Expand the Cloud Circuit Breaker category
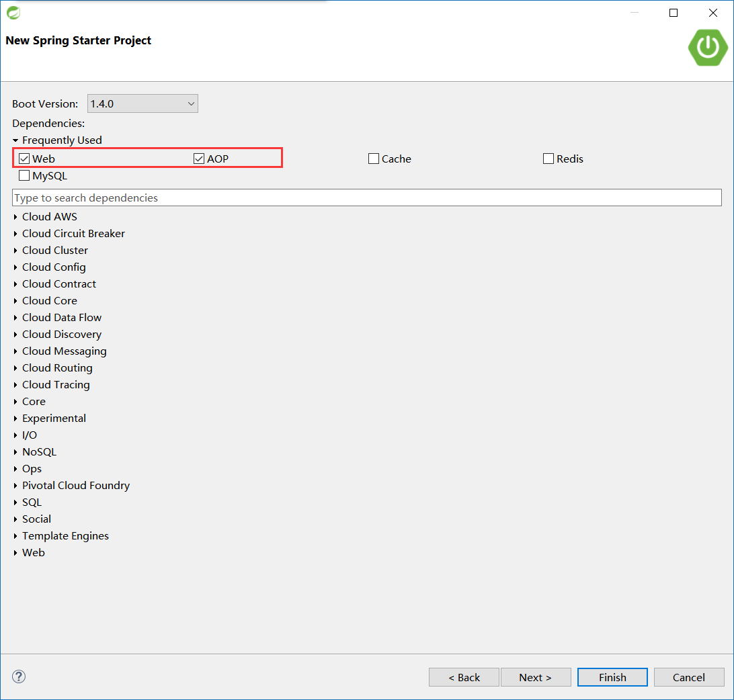The height and width of the screenshot is (700, 734). [x=15, y=234]
